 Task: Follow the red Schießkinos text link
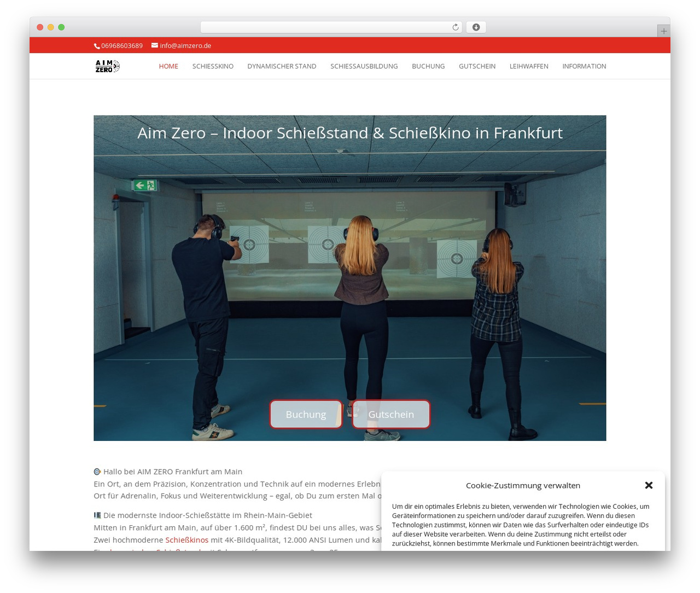[186, 540]
